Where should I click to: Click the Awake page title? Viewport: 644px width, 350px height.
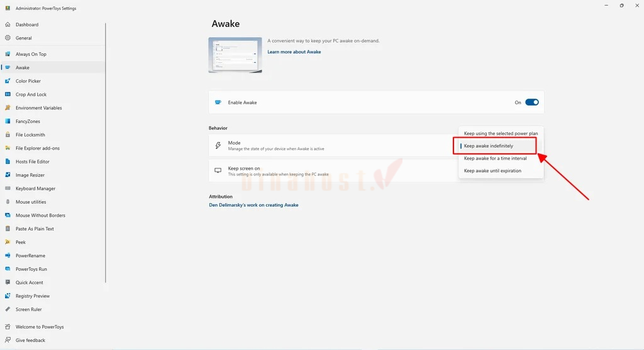(226, 24)
